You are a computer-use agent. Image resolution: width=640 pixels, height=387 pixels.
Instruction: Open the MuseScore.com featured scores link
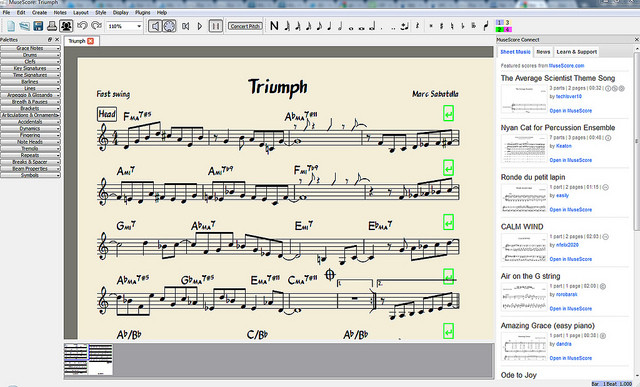[567, 65]
